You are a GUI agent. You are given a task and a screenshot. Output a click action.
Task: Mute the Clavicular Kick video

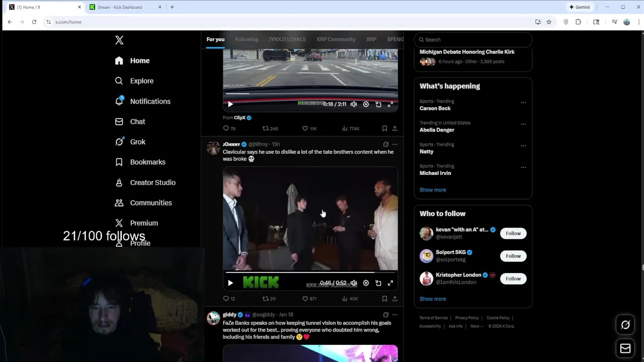click(354, 283)
